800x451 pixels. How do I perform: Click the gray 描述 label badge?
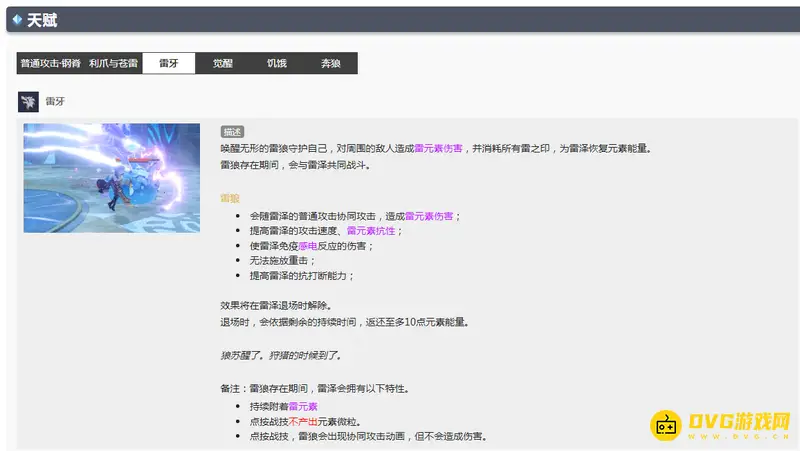(232, 131)
